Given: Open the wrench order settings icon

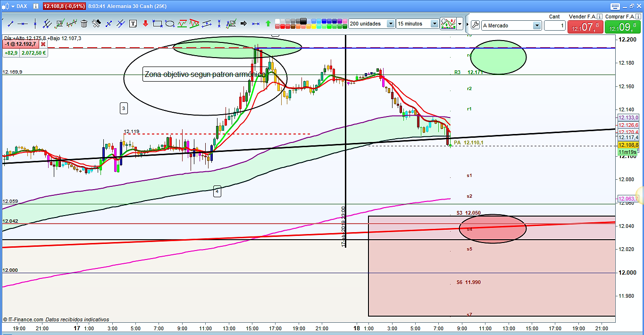Looking at the screenshot, I should tap(475, 25).
